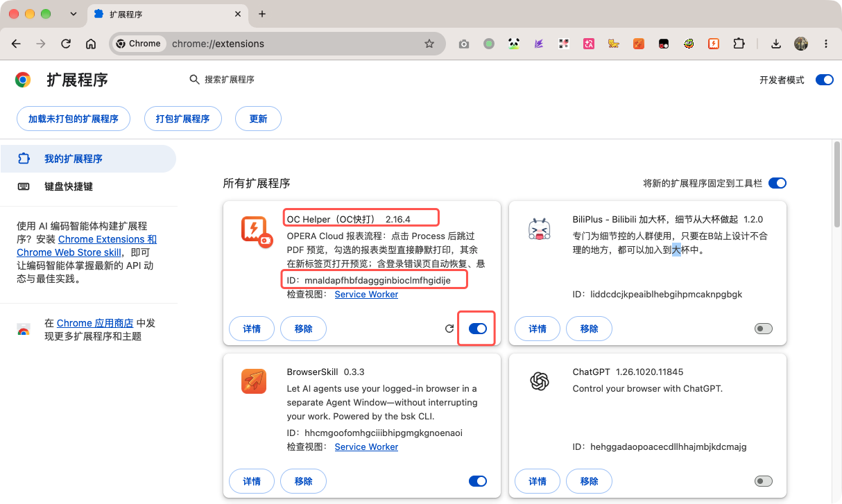Image resolution: width=842 pixels, height=504 pixels.
Task: Click 移除 for ChatGPT
Action: click(590, 481)
